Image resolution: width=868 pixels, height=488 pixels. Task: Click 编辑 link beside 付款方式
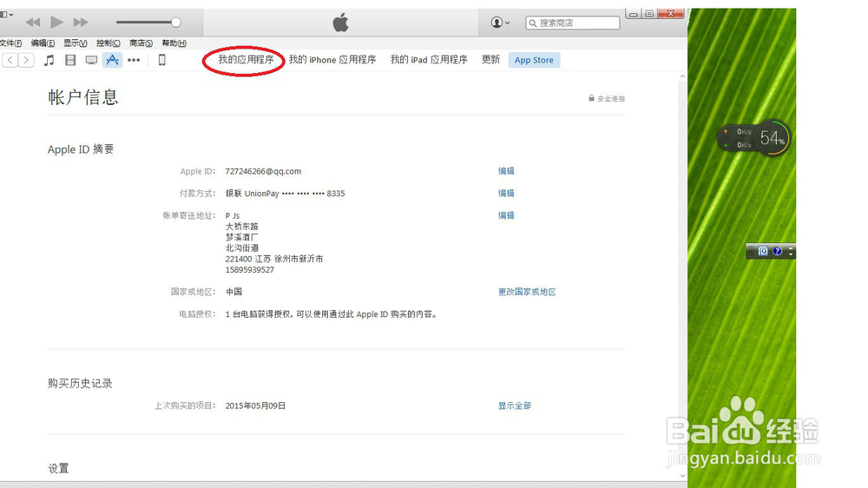click(506, 194)
